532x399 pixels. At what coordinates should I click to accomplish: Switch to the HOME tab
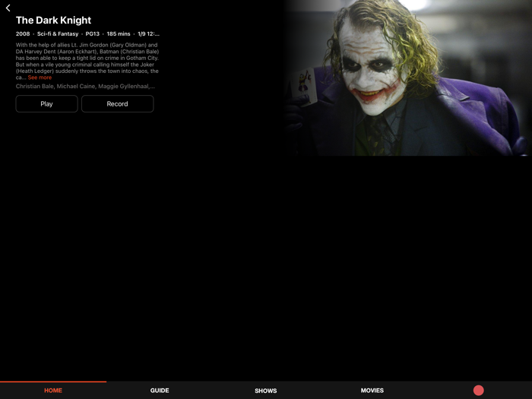[53, 391]
